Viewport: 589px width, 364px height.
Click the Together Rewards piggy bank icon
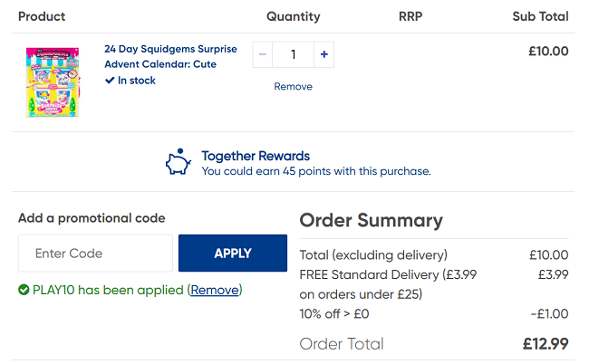click(179, 162)
